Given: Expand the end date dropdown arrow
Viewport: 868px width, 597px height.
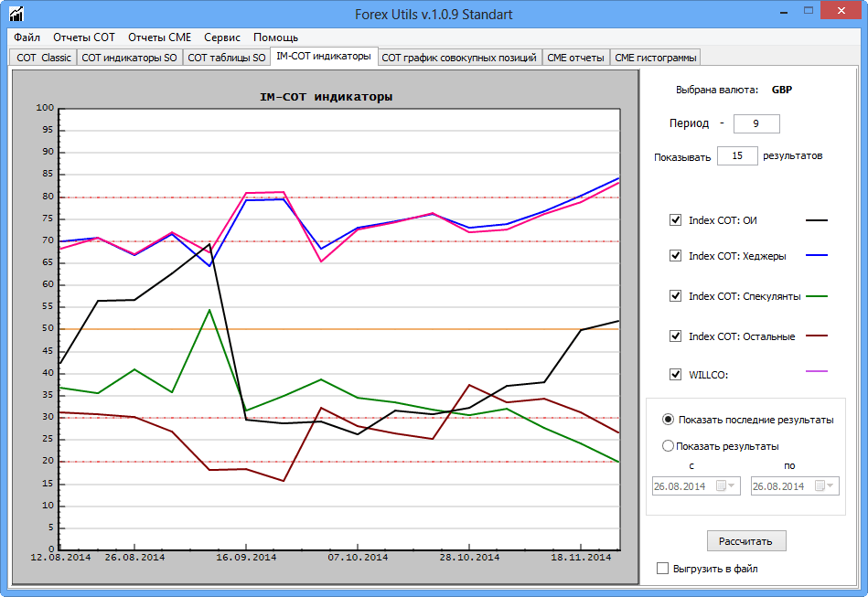Looking at the screenshot, I should click(x=829, y=486).
